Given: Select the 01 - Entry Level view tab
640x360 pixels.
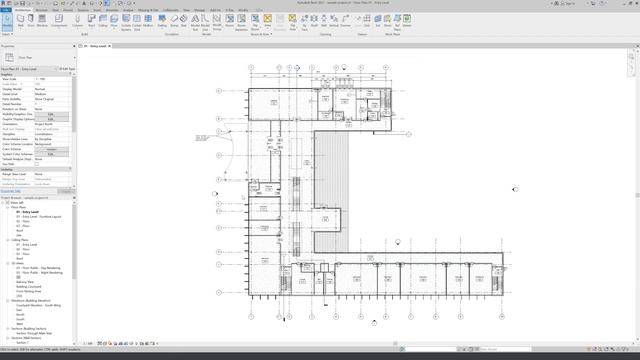Looking at the screenshot, I should point(95,46).
